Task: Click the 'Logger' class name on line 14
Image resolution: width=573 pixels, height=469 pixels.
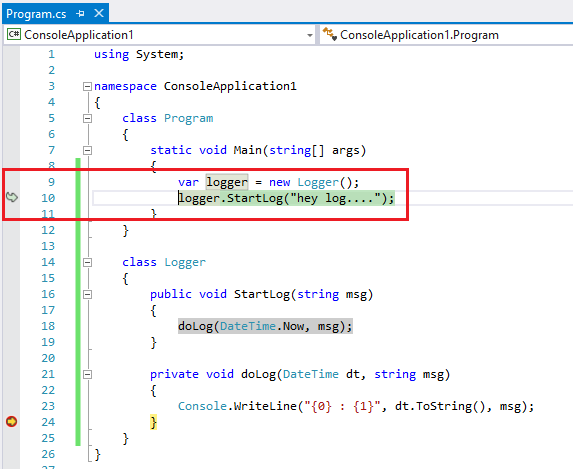Action: pos(185,262)
